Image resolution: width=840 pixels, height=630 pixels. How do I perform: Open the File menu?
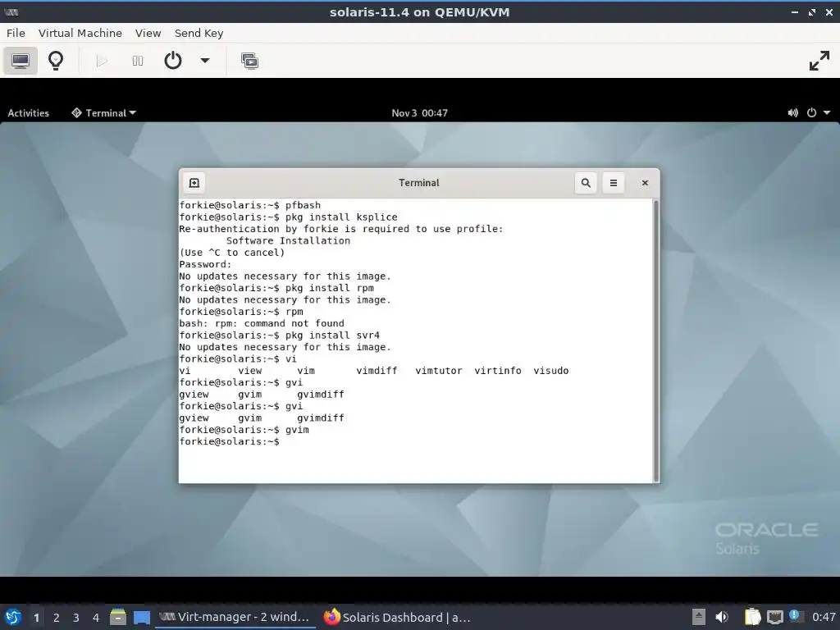click(16, 33)
